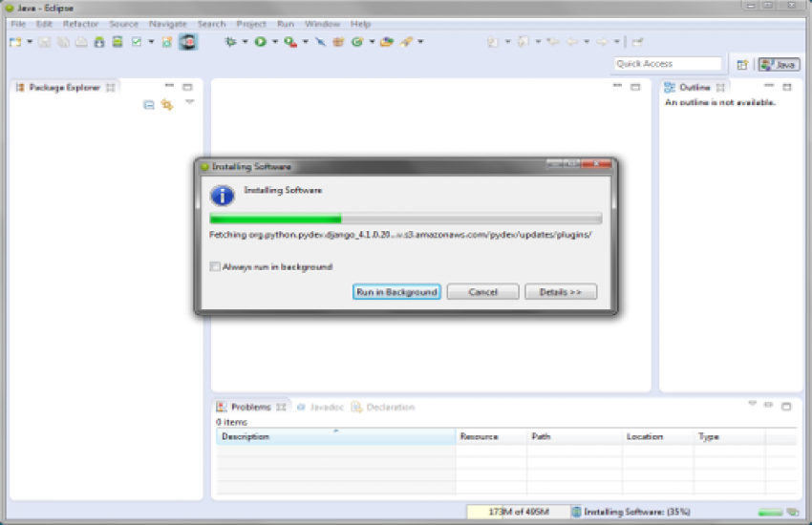Click the Last Edit Location arrow icon
The image size is (812, 525).
(553, 42)
